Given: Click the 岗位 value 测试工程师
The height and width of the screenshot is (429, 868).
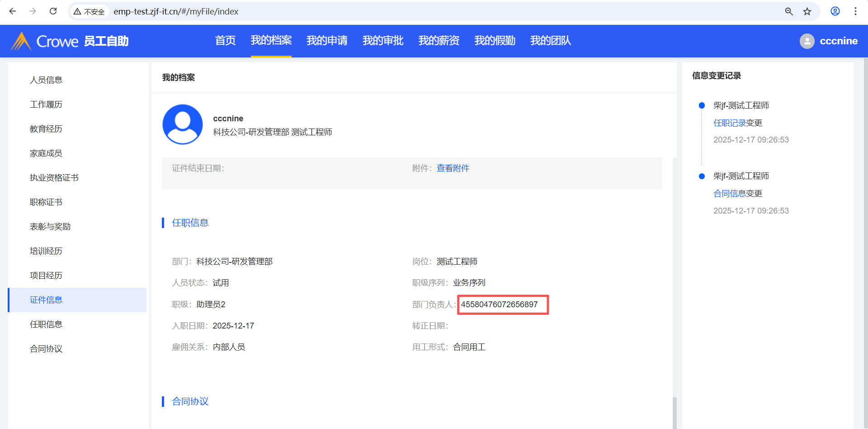Looking at the screenshot, I should click(457, 262).
